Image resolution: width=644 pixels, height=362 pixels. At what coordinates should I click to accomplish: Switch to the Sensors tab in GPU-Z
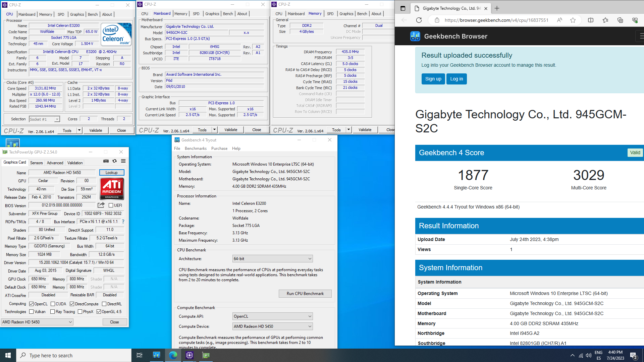pos(37,163)
